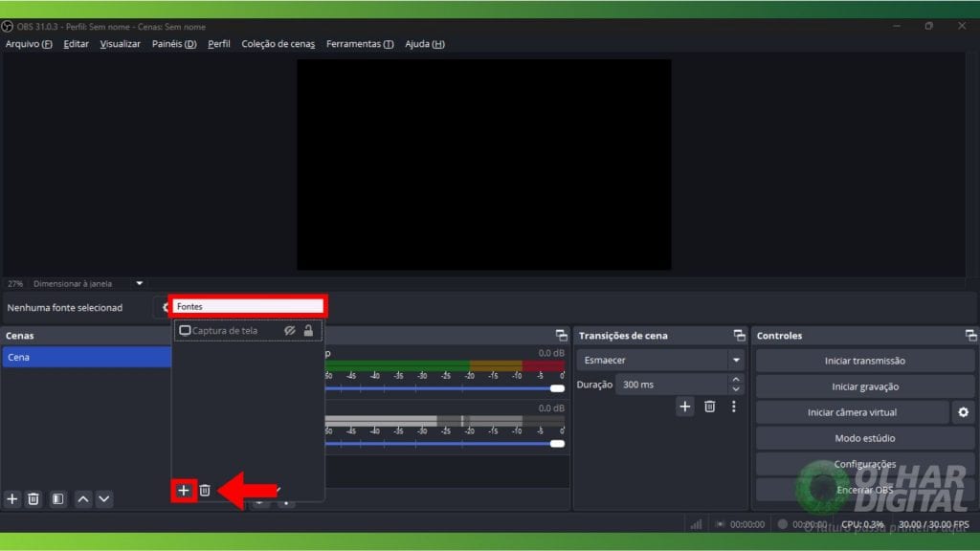Screen dimensions: 980x551
Task: Toggle visibility of Captura de tela source
Action: click(290, 331)
